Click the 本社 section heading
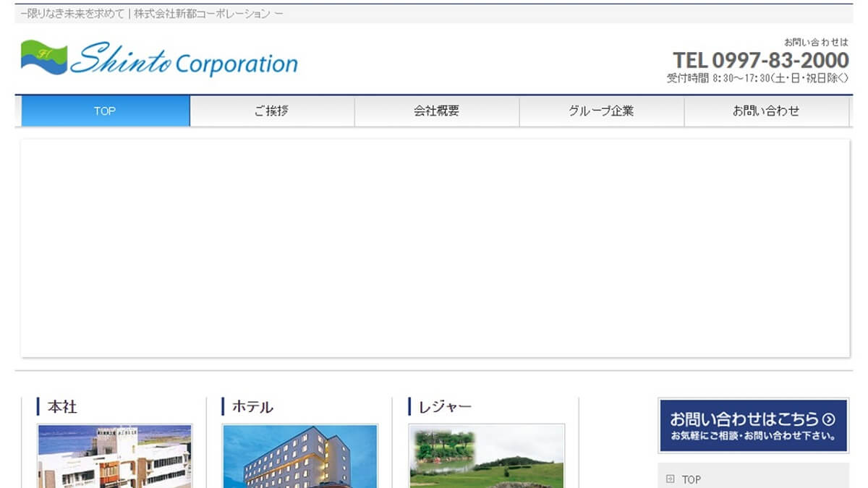 point(62,407)
